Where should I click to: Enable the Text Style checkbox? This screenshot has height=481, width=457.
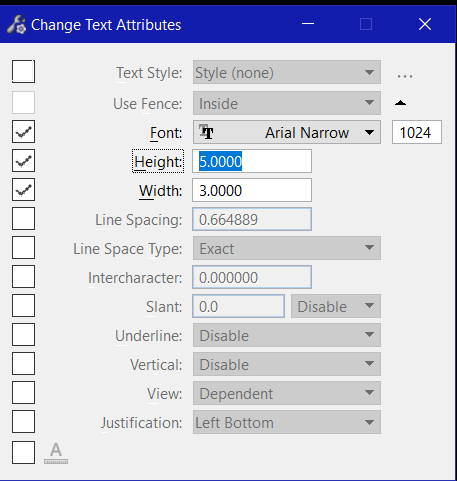tap(23, 71)
